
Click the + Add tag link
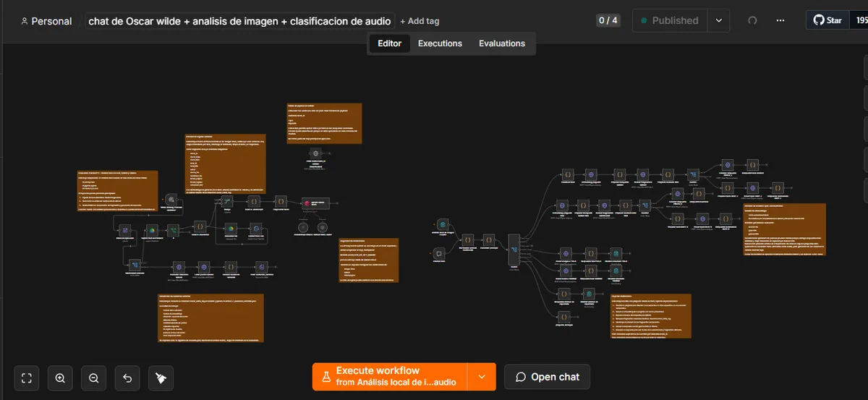420,21
